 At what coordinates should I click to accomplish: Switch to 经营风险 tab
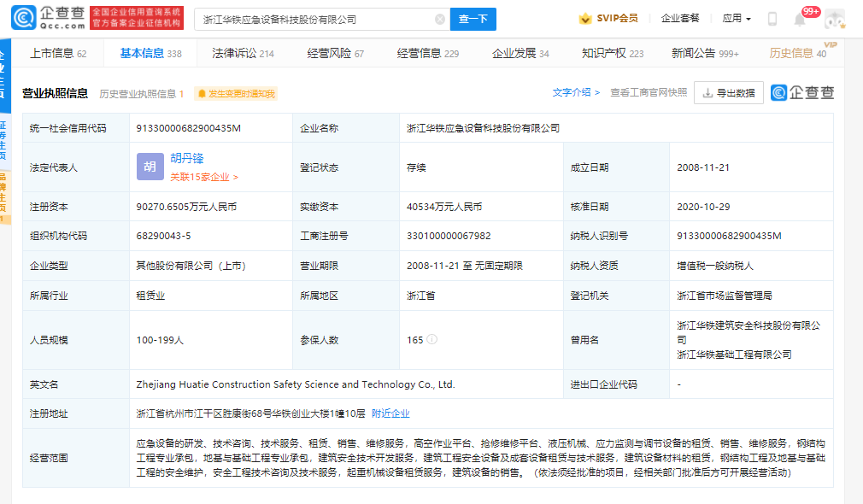tap(335, 53)
